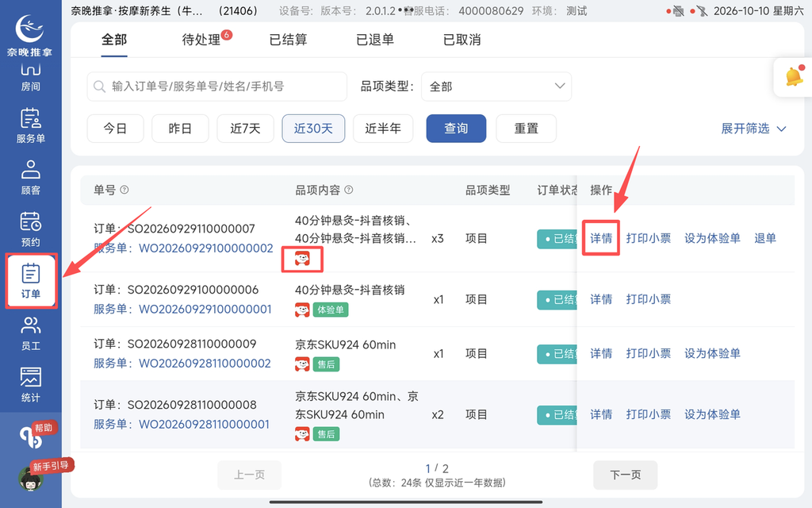Click the store name 奈晚推拿·按摩新养生 title
812x508 pixels.
(136, 11)
